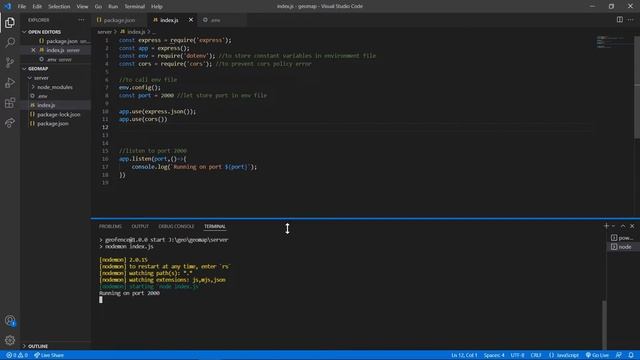Open the Selection menu

point(59,7)
